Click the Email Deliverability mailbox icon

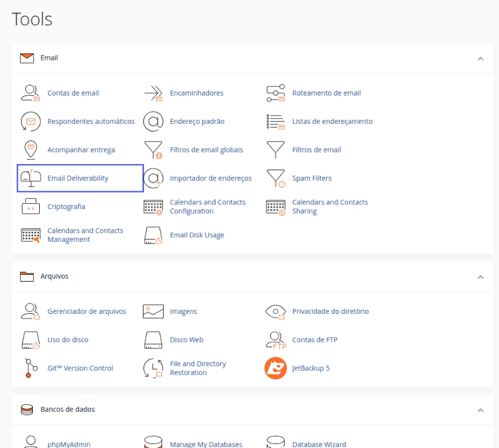click(31, 179)
